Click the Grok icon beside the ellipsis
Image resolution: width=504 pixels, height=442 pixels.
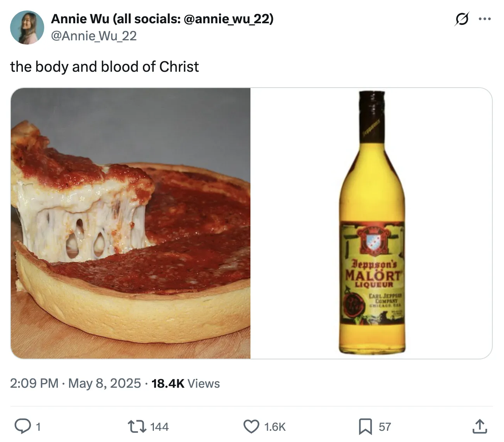click(x=462, y=19)
